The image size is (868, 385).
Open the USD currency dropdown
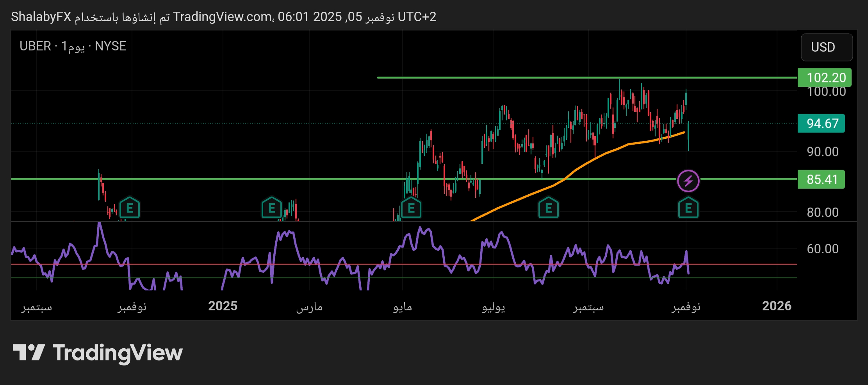pyautogui.click(x=826, y=48)
